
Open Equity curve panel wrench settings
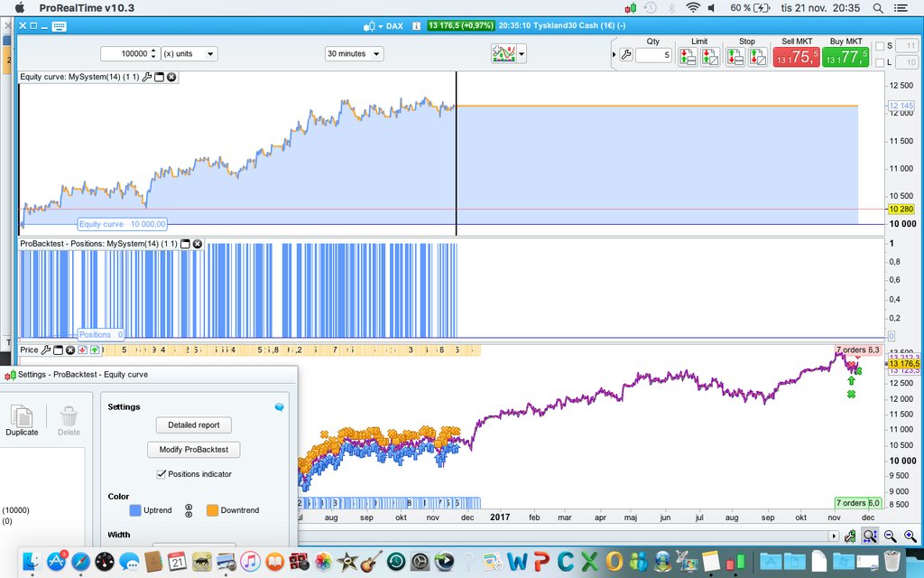pos(147,78)
